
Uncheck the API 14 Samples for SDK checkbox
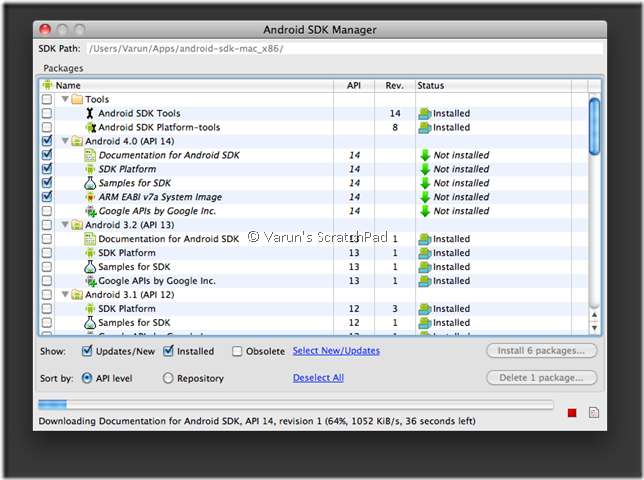pos(47,183)
